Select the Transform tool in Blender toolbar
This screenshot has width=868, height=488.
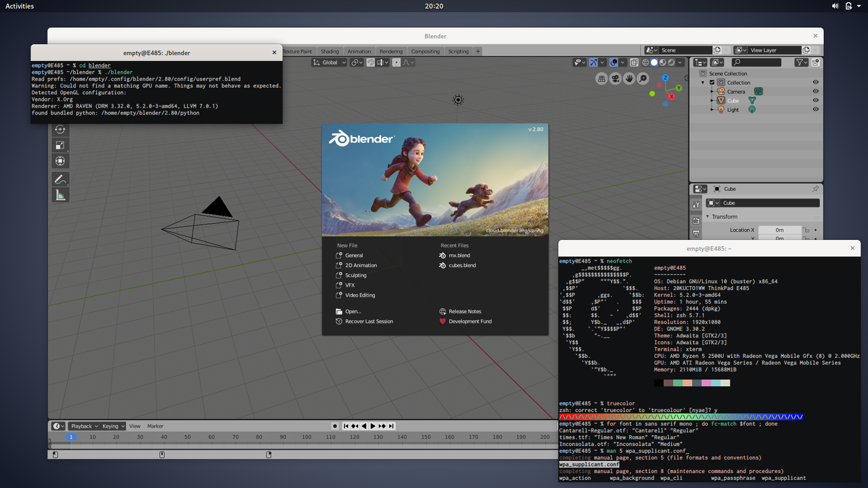60,161
